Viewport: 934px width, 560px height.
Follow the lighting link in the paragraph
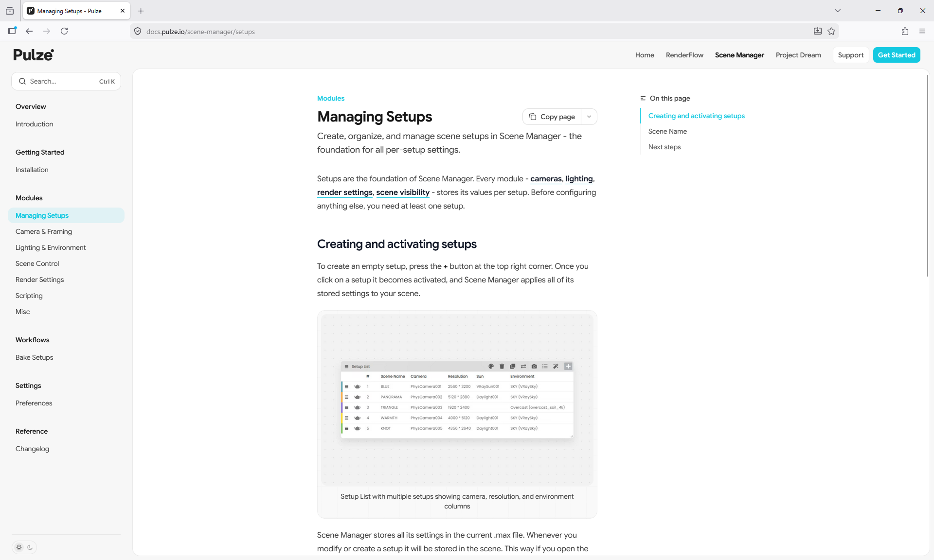579,179
